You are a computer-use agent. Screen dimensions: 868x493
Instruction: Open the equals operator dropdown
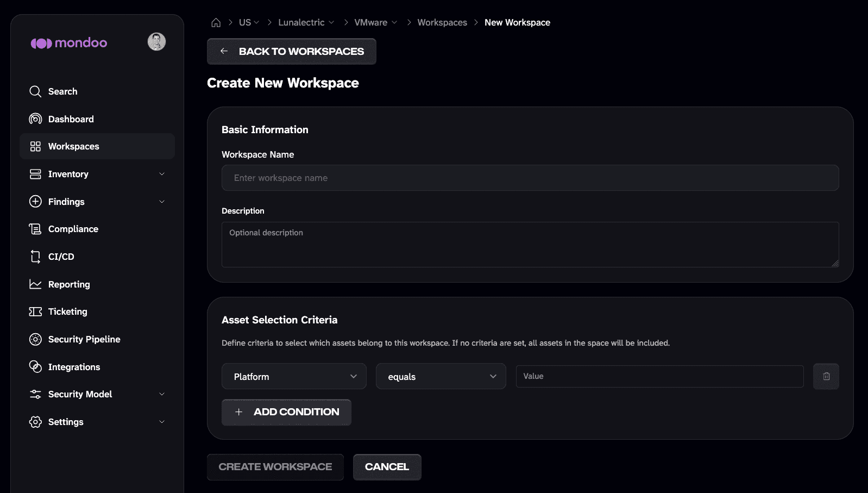[441, 376]
